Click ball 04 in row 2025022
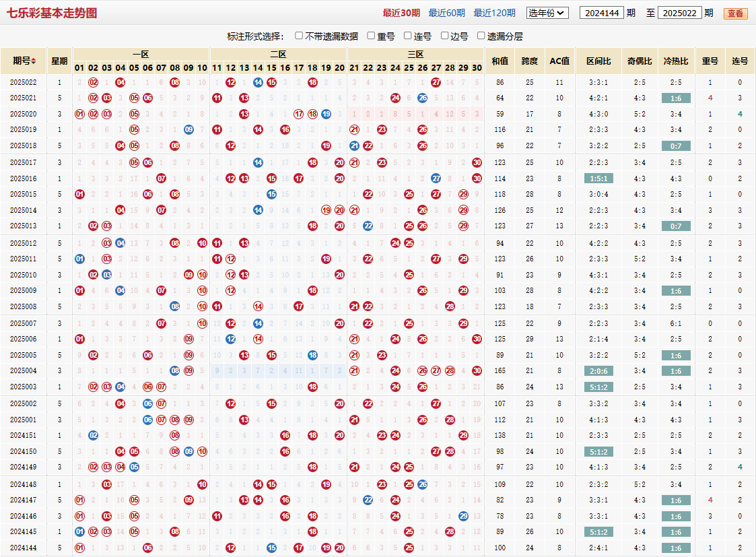 [121, 82]
